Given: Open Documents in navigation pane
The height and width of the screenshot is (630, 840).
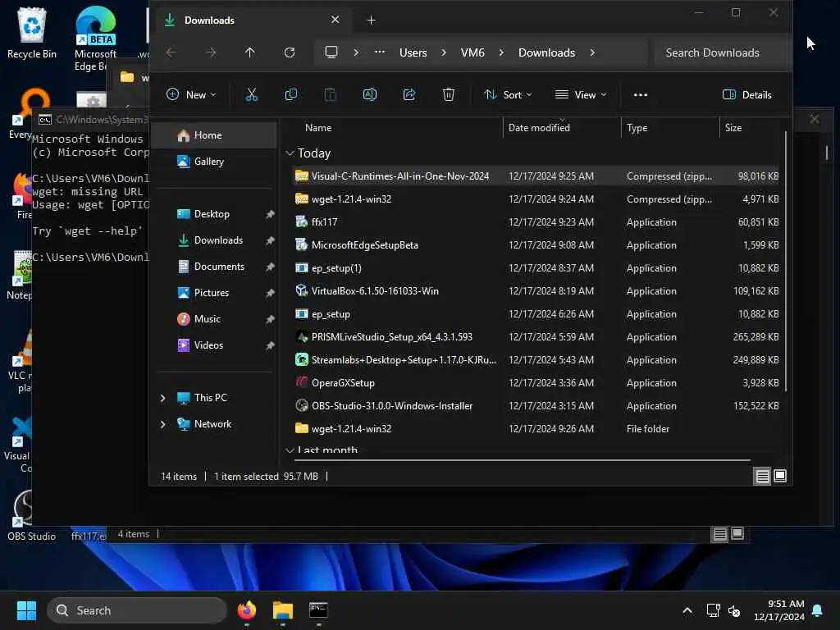Looking at the screenshot, I should pyautogui.click(x=214, y=267).
